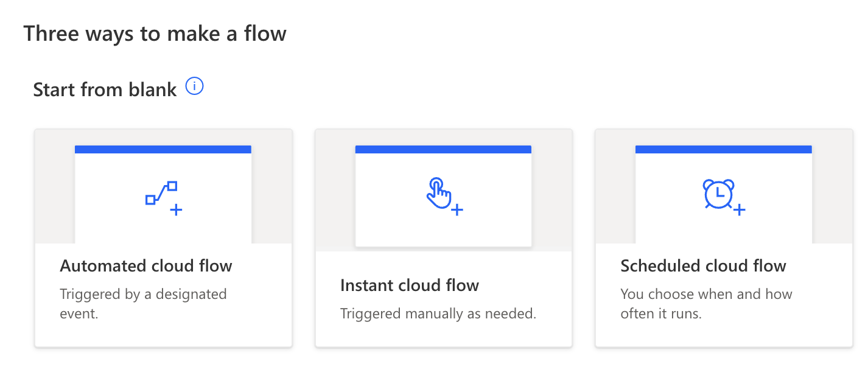Open the Automated cloud flow title
This screenshot has width=868, height=375.
[146, 266]
